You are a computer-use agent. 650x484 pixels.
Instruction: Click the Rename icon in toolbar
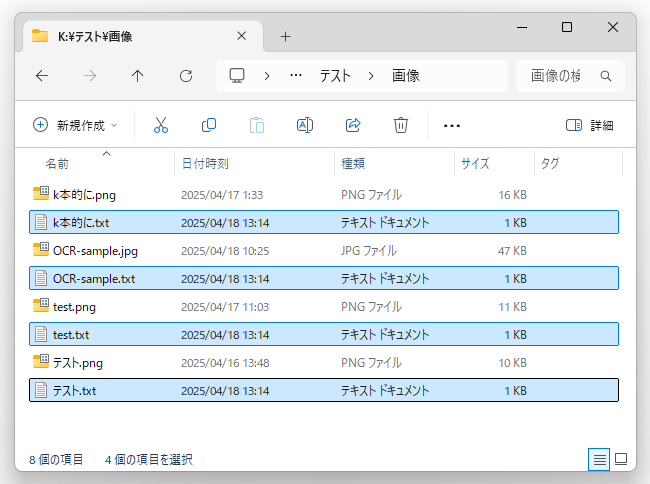coord(305,125)
